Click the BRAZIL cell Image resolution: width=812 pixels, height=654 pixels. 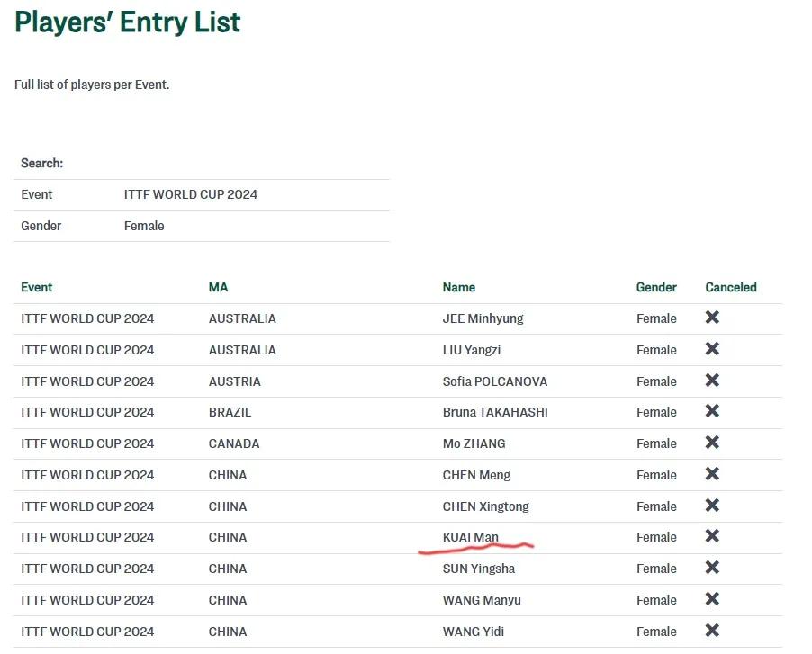coord(230,412)
